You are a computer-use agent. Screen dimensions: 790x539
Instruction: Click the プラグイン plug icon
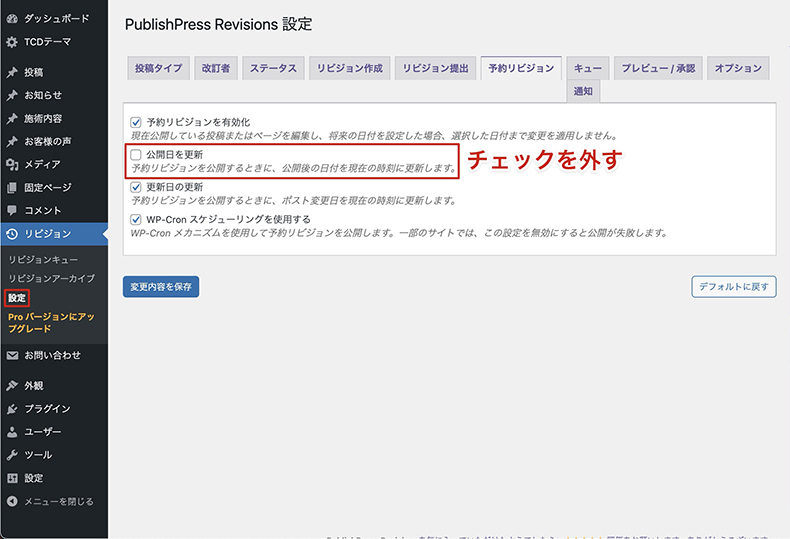pyautogui.click(x=12, y=409)
